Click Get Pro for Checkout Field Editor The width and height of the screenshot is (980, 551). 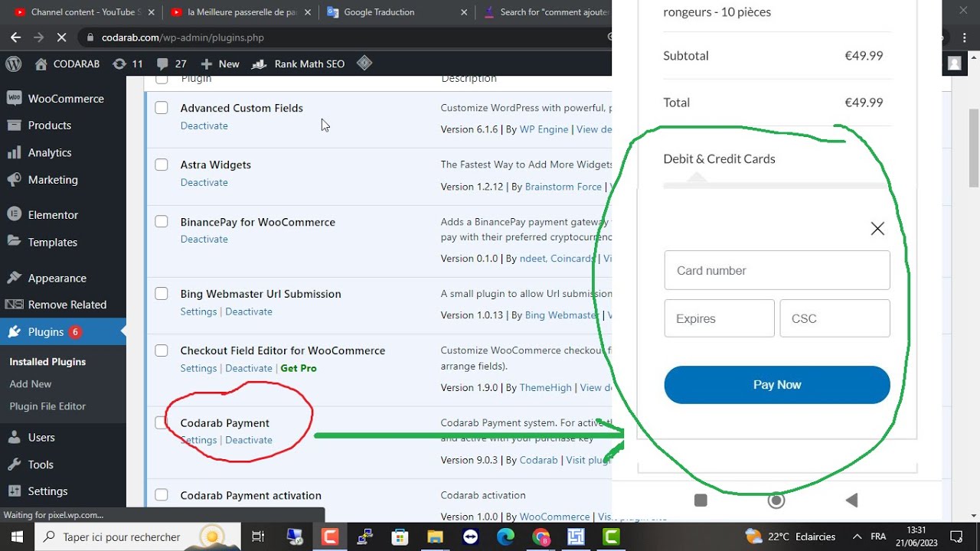[299, 368]
